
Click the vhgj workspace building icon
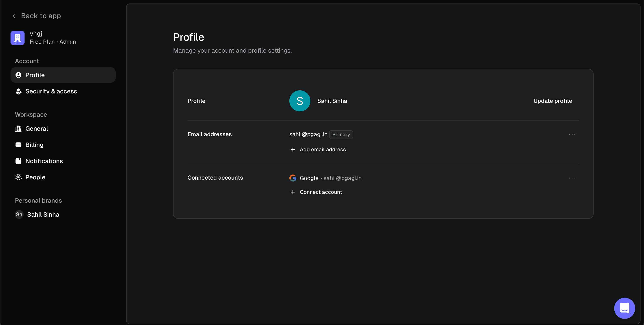pos(18,38)
